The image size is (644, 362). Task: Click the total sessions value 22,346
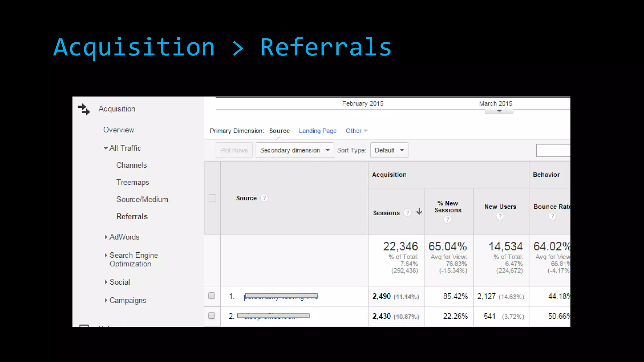(x=400, y=246)
